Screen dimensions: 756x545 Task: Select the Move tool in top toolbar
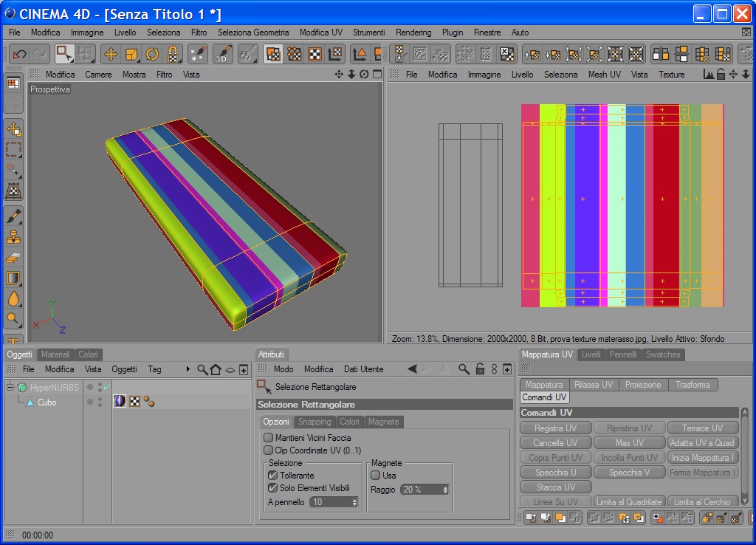pos(111,54)
